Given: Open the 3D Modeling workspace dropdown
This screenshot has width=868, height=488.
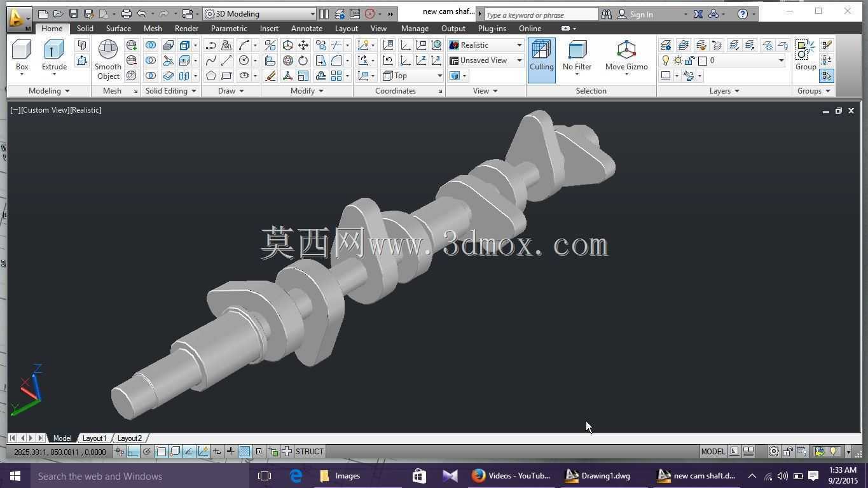Looking at the screenshot, I should tap(260, 13).
